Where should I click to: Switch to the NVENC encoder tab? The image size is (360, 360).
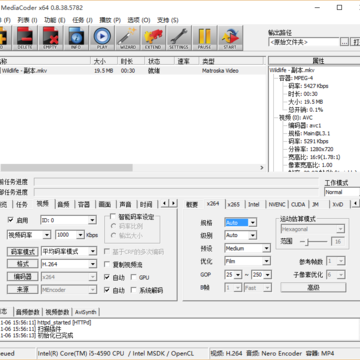[x=277, y=204]
